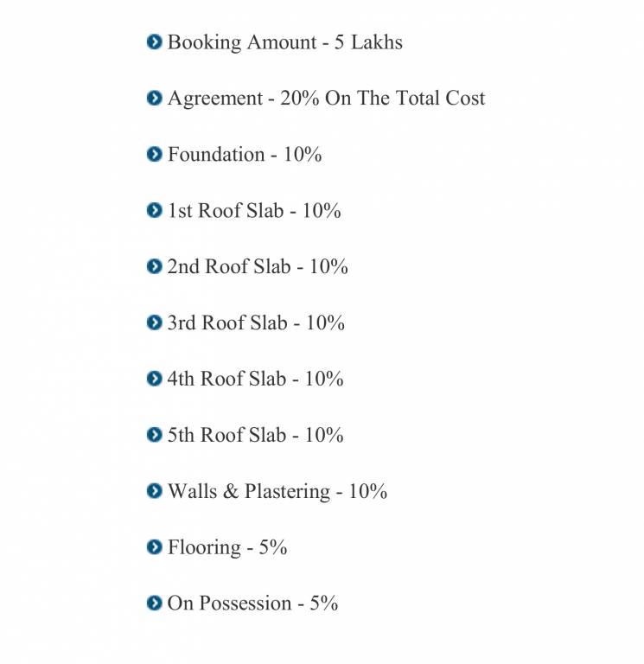Click the "Walls & Plastering - 10%" text
Viewport: 644px width, 664px height.
coord(277,492)
